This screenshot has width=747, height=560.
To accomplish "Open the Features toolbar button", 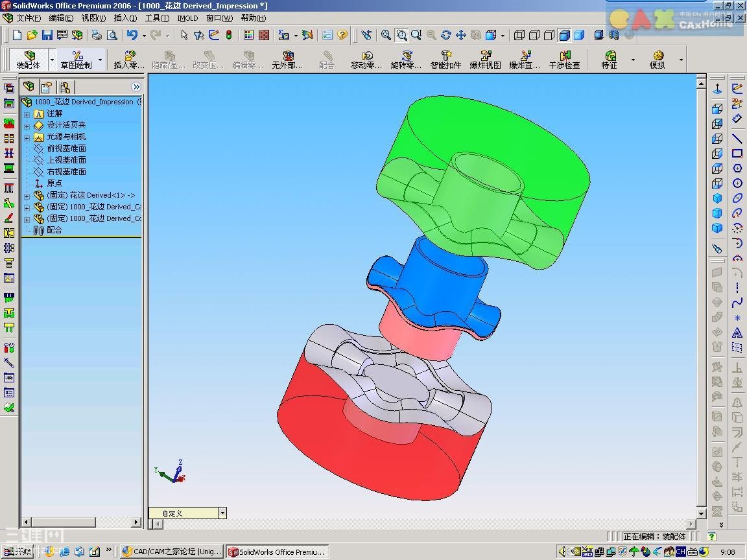I will (610, 60).
